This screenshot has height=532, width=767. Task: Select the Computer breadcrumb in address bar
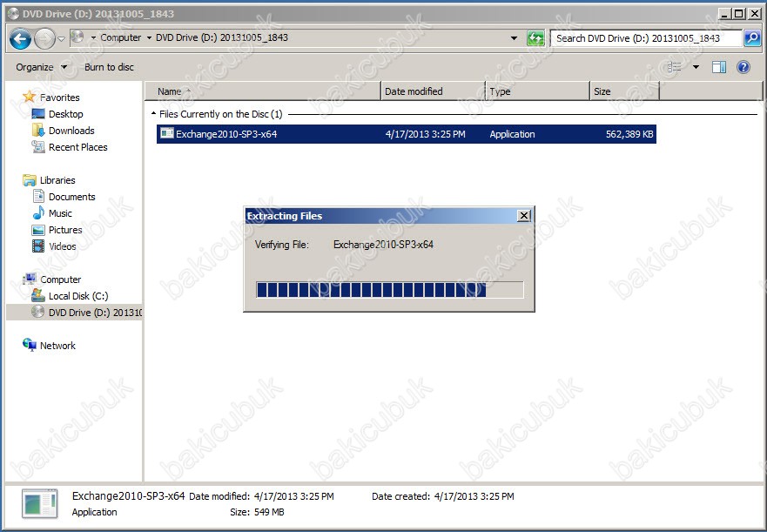120,37
